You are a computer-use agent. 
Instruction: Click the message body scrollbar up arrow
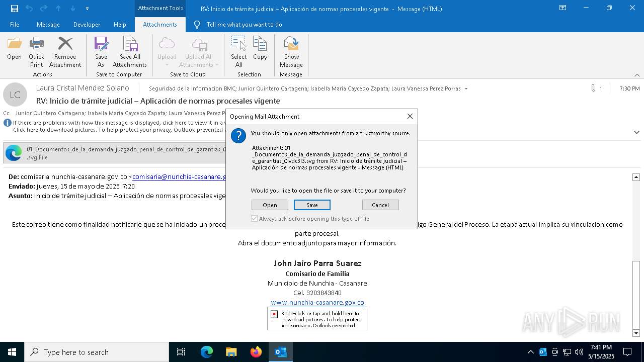pyautogui.click(x=636, y=177)
